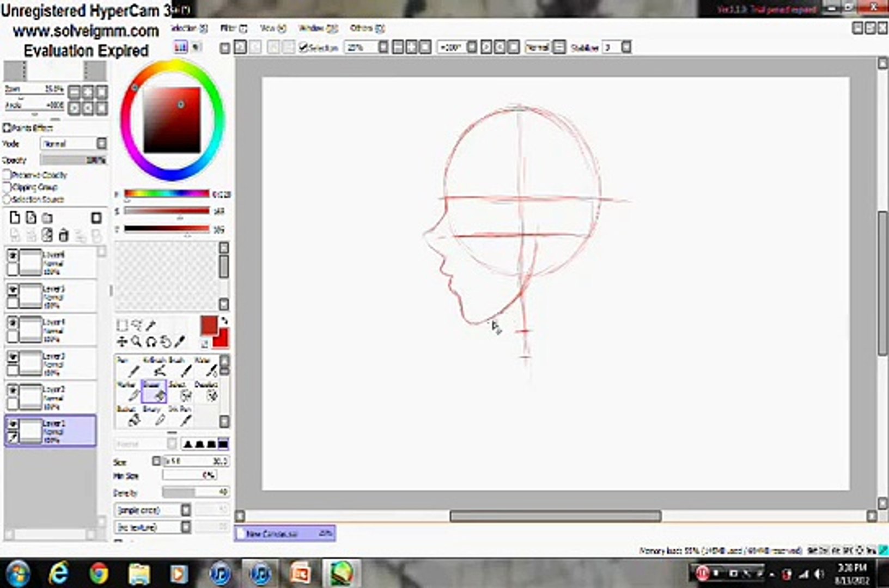Click toolbar zoom out minus button

(x=398, y=47)
